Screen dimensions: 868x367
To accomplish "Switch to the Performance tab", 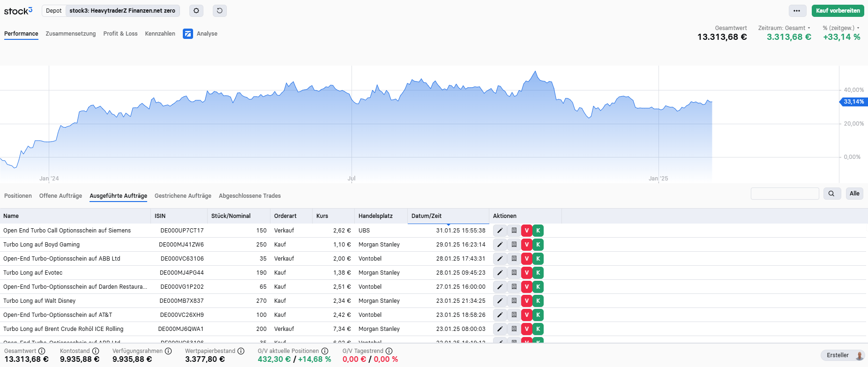I will click(x=21, y=34).
